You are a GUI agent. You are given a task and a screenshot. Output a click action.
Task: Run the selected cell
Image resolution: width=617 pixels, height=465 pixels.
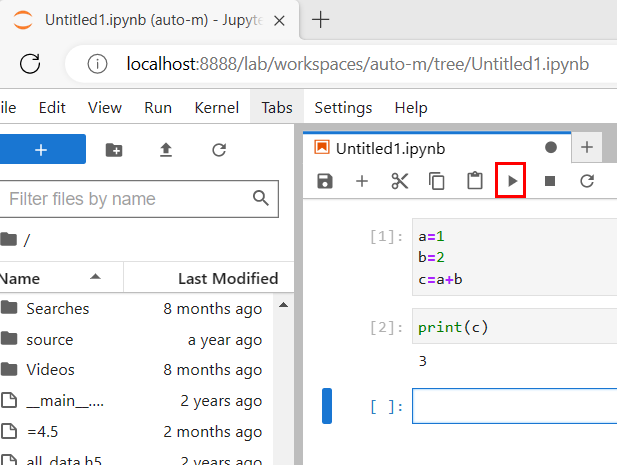[x=511, y=181]
